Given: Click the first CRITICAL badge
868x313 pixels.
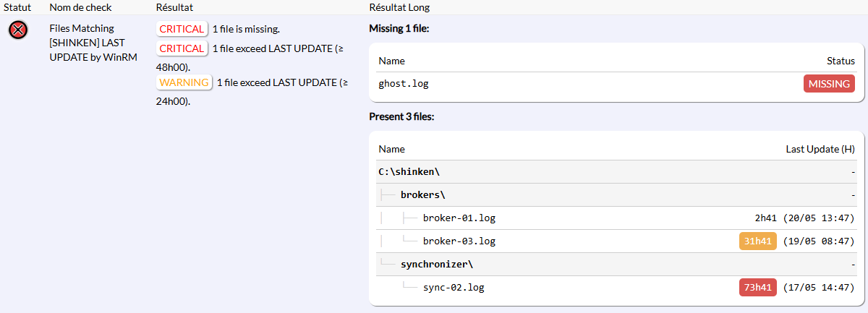Looking at the screenshot, I should [182, 29].
